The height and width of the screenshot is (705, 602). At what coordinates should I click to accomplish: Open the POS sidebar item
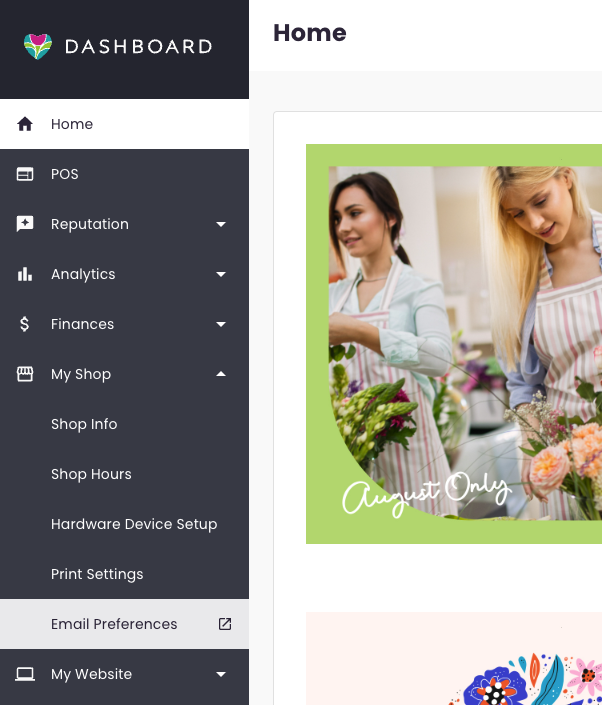(125, 174)
